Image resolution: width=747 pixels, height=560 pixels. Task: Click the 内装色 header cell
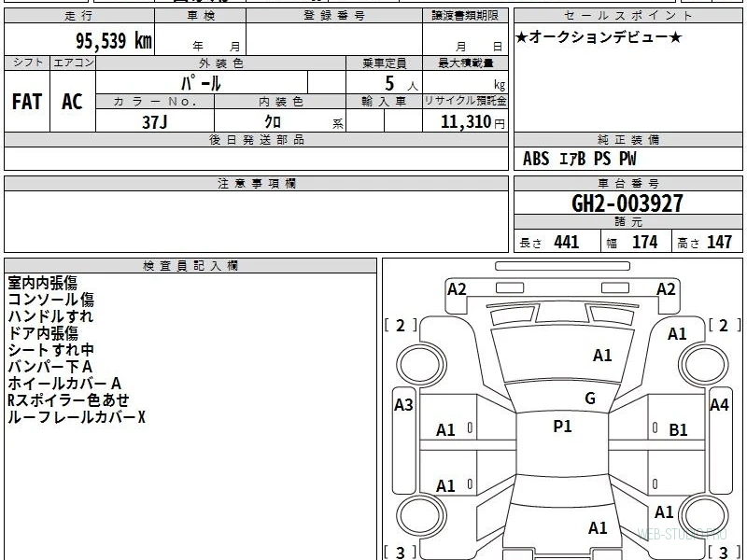coord(280,102)
